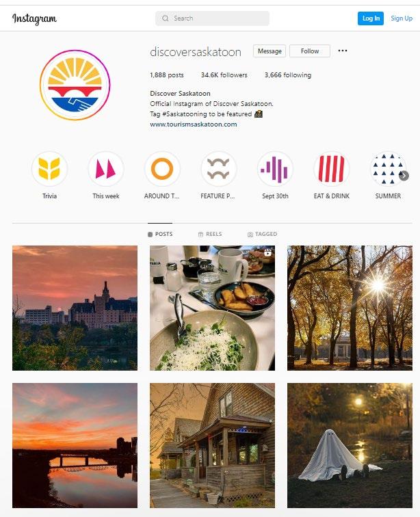Image resolution: width=420 pixels, height=517 pixels.
Task: Open the This week story highlight
Action: tap(106, 168)
